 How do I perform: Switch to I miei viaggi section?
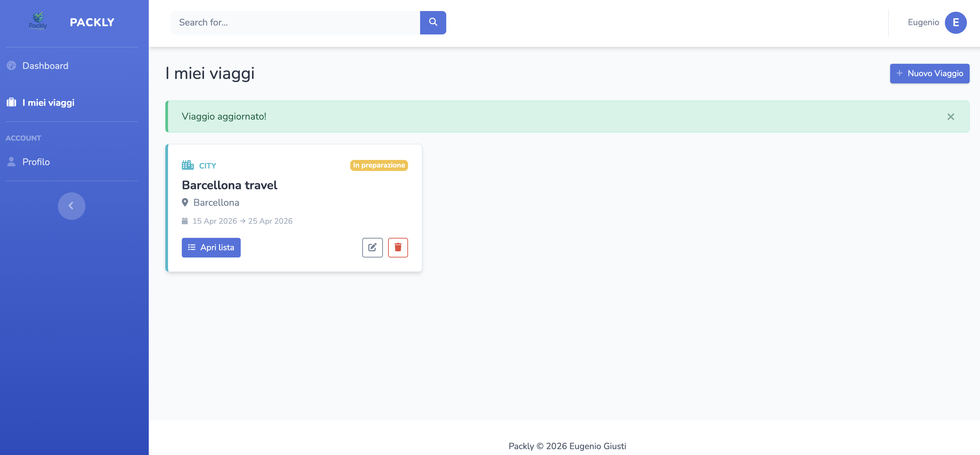(x=48, y=102)
